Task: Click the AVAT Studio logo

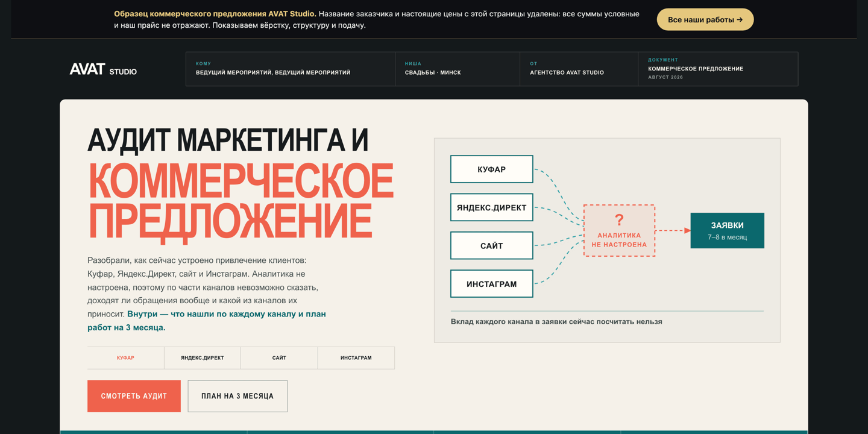Action: [x=103, y=69]
